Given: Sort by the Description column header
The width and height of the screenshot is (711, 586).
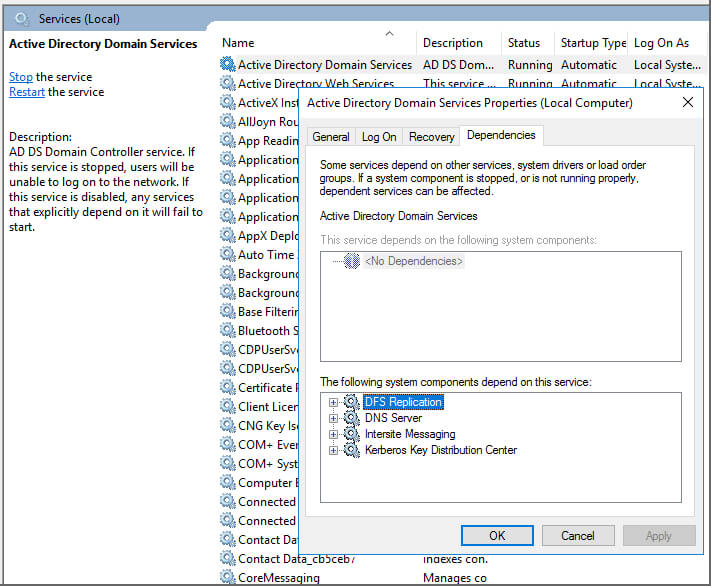Looking at the screenshot, I should click(x=453, y=43).
